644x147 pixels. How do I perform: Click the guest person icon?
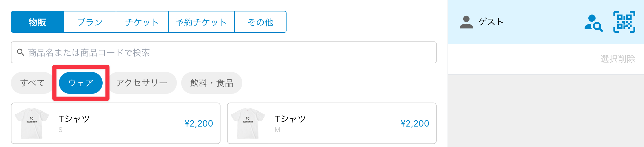[x=466, y=22]
